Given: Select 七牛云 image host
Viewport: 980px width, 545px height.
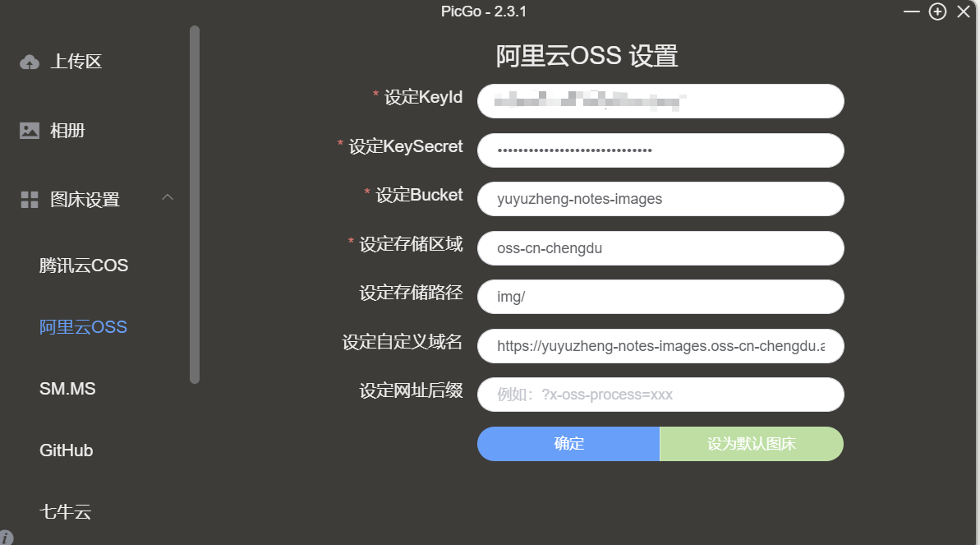Looking at the screenshot, I should click(x=65, y=512).
